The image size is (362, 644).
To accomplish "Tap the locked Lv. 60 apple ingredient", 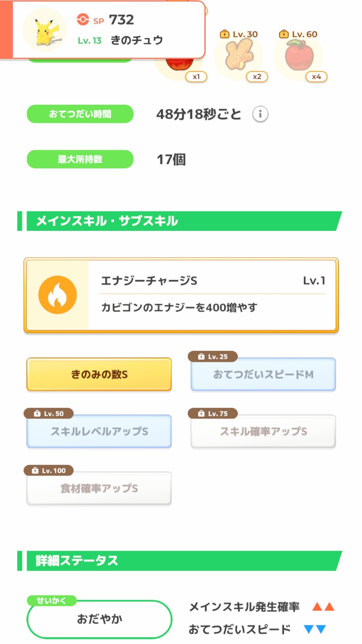I will (x=299, y=56).
